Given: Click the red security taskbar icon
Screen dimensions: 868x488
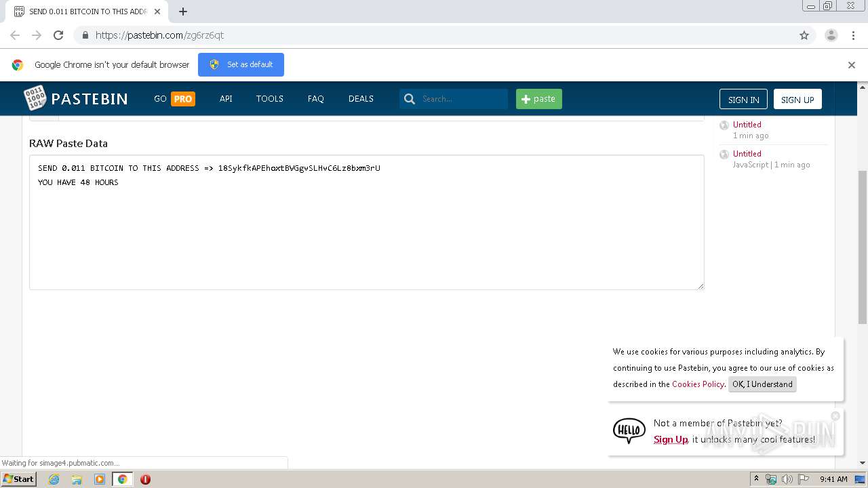Looking at the screenshot, I should [145, 479].
